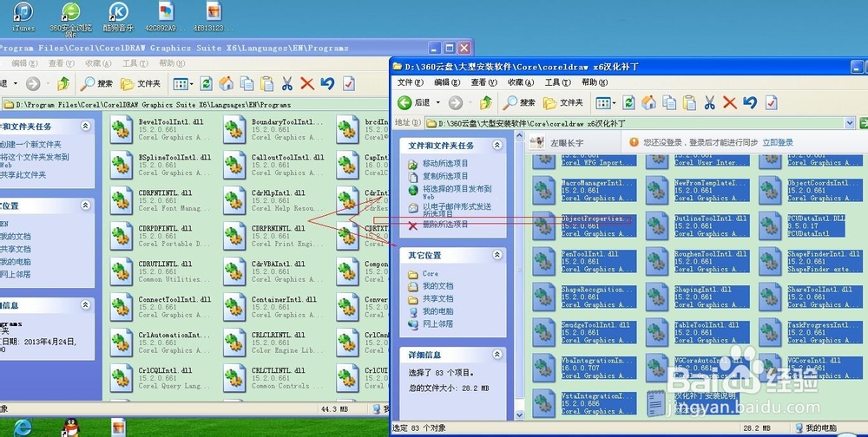Viewport: 868px width, 437px height.
Task: Open the 编辑(E) menu in the right window
Action: 447,82
